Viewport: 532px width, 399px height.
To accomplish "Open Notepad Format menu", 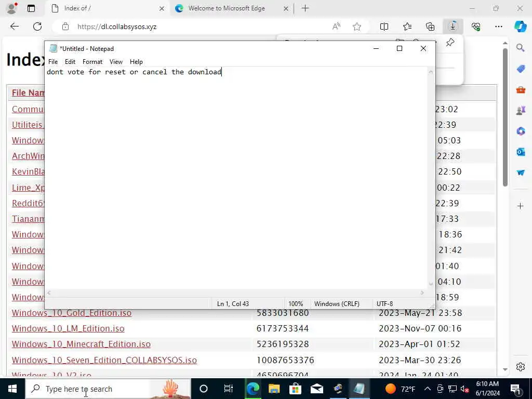I will [92, 62].
